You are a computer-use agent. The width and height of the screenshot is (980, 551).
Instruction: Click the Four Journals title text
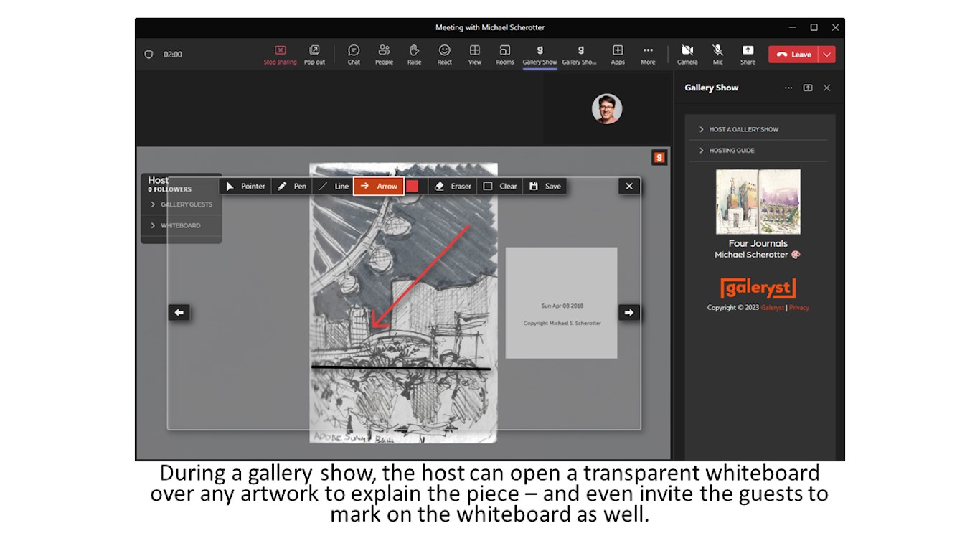pos(758,243)
